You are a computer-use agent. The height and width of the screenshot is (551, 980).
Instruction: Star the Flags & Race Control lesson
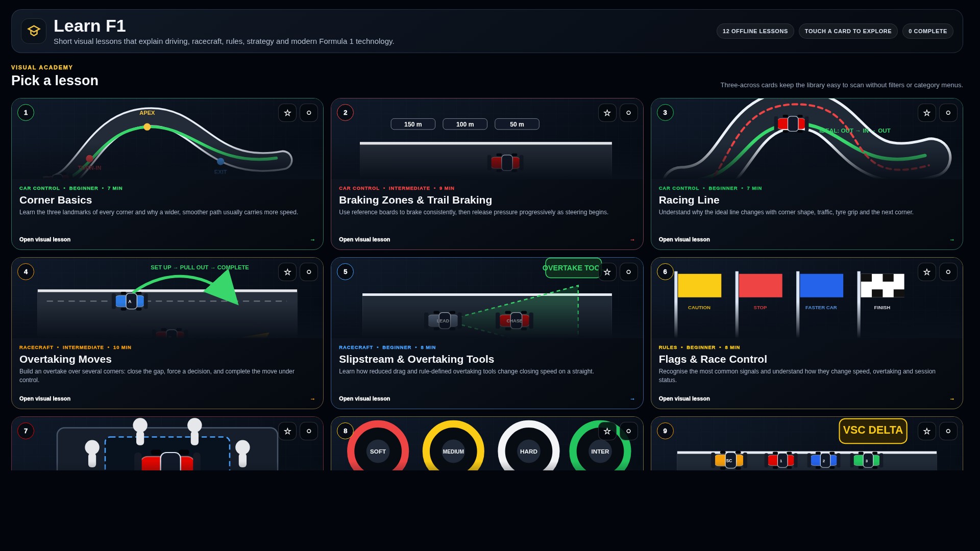point(926,272)
